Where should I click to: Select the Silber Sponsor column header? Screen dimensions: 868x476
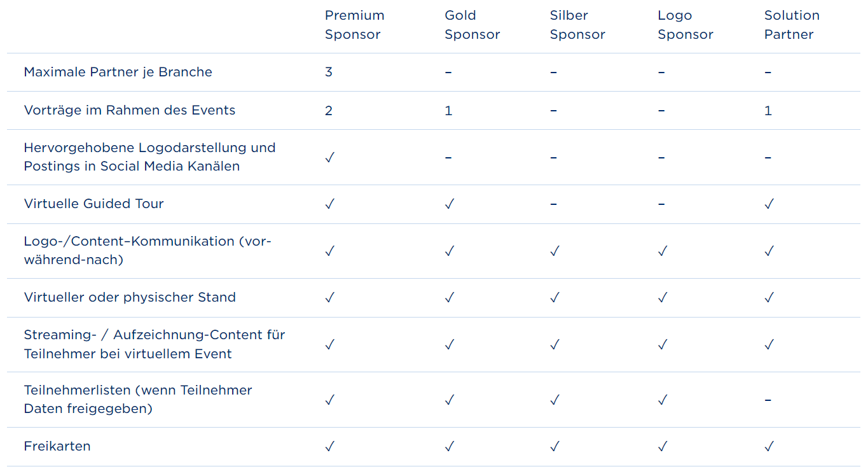click(577, 25)
